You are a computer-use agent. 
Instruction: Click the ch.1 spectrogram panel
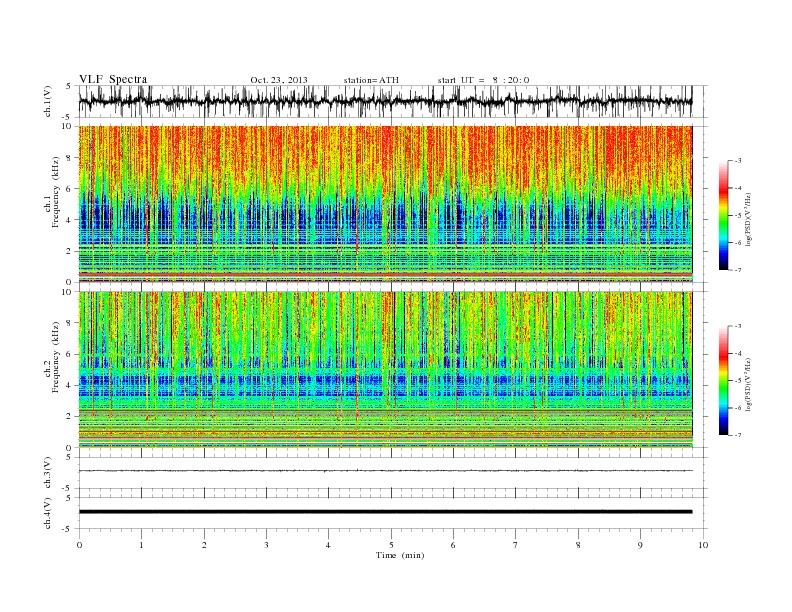[x=385, y=204]
